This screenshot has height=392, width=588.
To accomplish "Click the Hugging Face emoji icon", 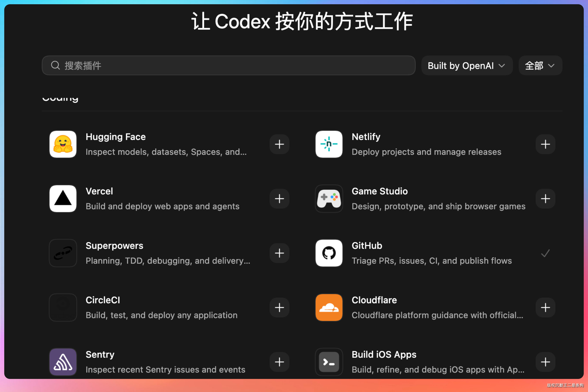I will coord(63,144).
